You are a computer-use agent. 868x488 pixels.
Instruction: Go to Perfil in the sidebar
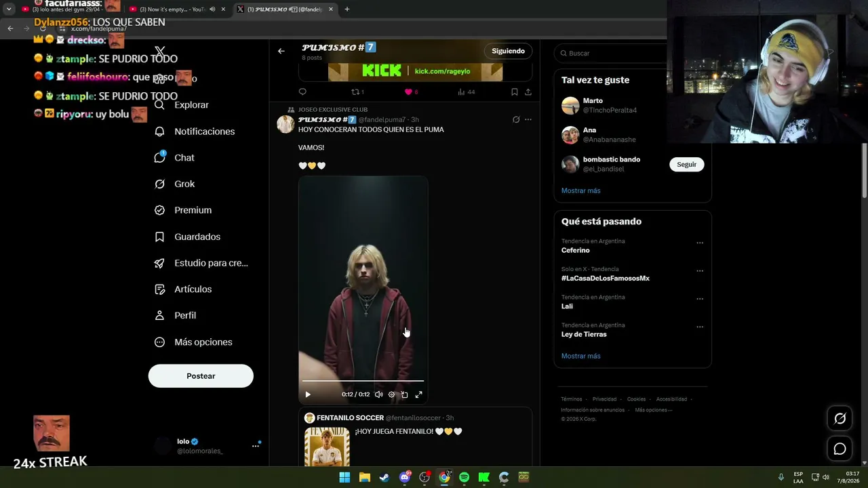pyautogui.click(x=176, y=315)
